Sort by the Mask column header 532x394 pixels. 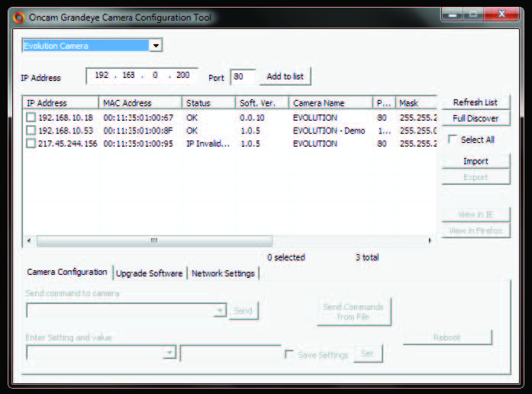click(416, 103)
